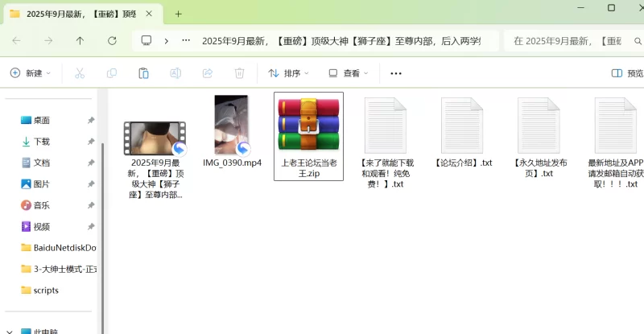Open 下载 (Downloads) in the sidebar
This screenshot has width=644, height=334.
click(41, 142)
